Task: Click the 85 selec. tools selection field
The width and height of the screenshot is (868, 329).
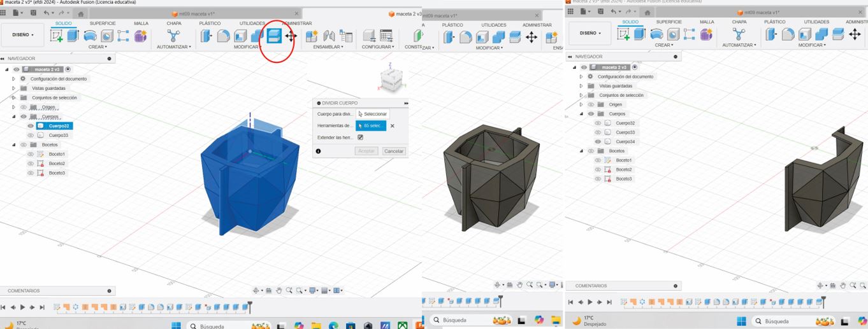Action: (x=371, y=126)
